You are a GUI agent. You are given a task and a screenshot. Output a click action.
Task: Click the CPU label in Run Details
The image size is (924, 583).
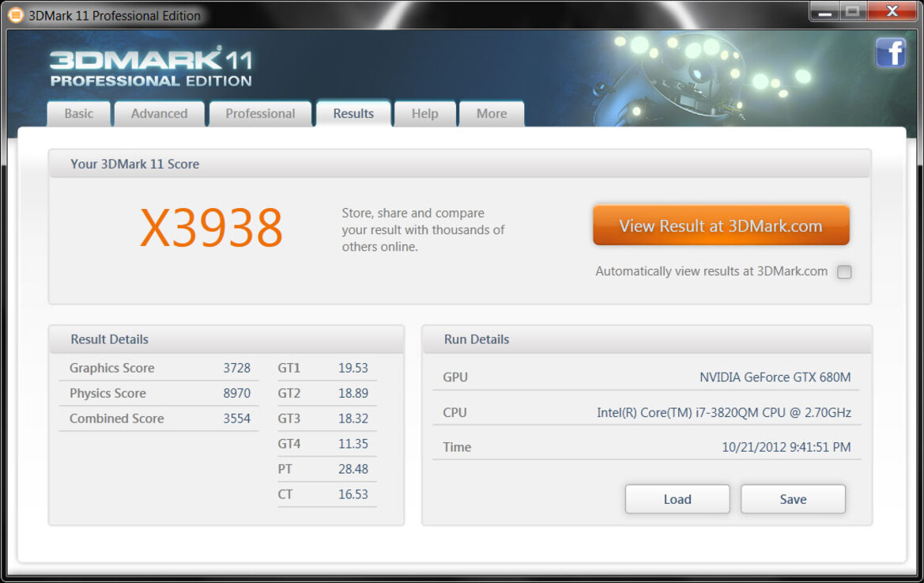tap(455, 413)
